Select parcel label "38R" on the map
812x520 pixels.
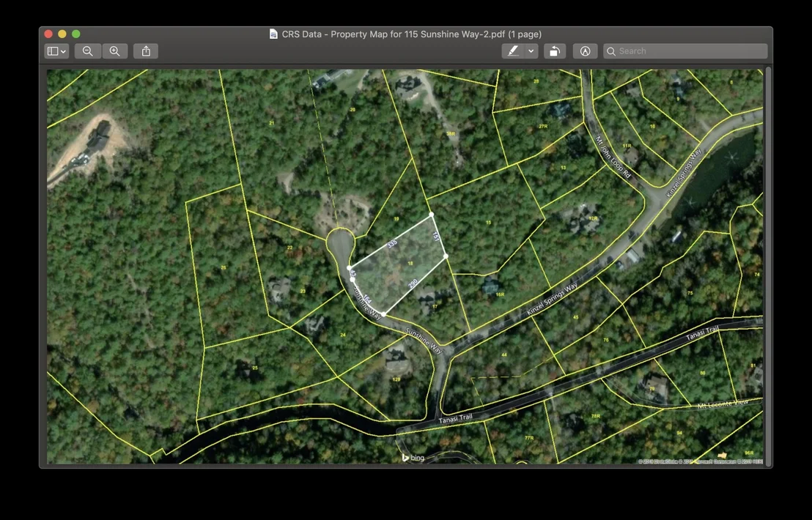pyautogui.click(x=451, y=134)
